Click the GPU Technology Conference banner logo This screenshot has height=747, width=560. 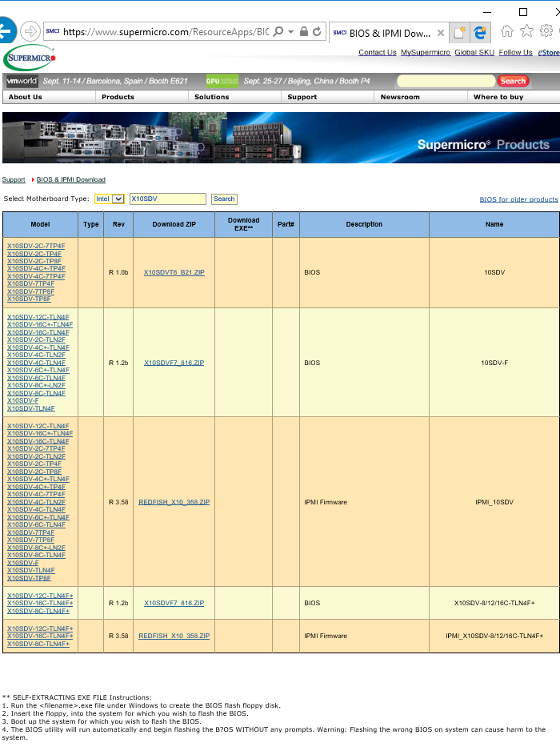(222, 81)
